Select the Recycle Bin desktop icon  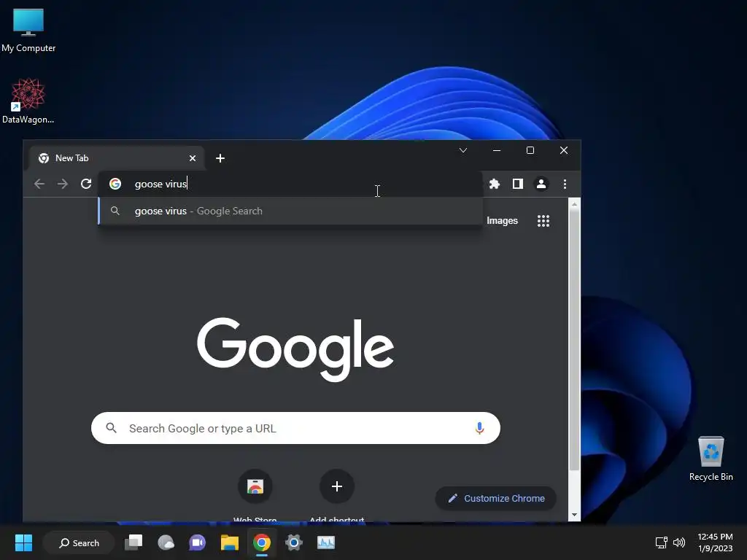point(711,458)
